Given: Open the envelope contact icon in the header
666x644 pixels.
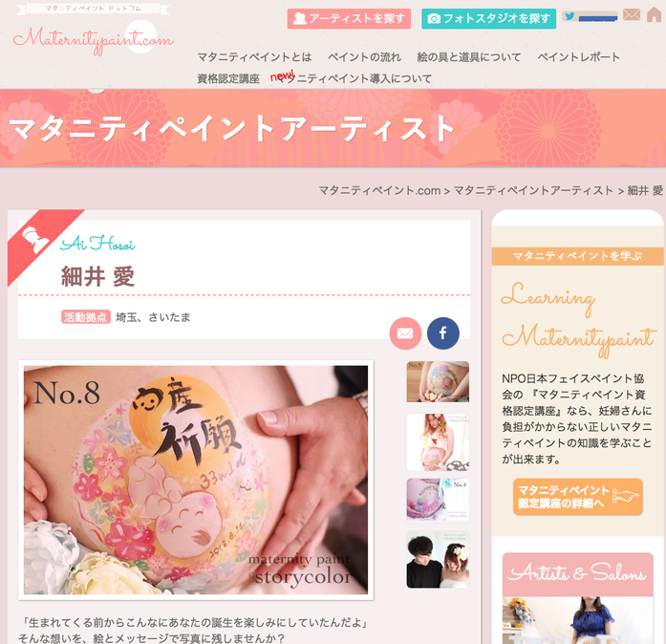Looking at the screenshot, I should click(632, 14).
